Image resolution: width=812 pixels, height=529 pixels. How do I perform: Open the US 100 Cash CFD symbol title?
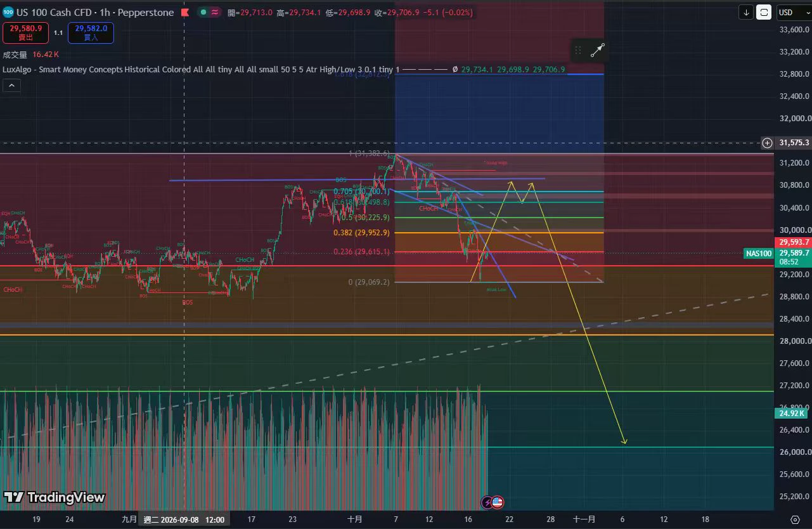pyautogui.click(x=95, y=12)
